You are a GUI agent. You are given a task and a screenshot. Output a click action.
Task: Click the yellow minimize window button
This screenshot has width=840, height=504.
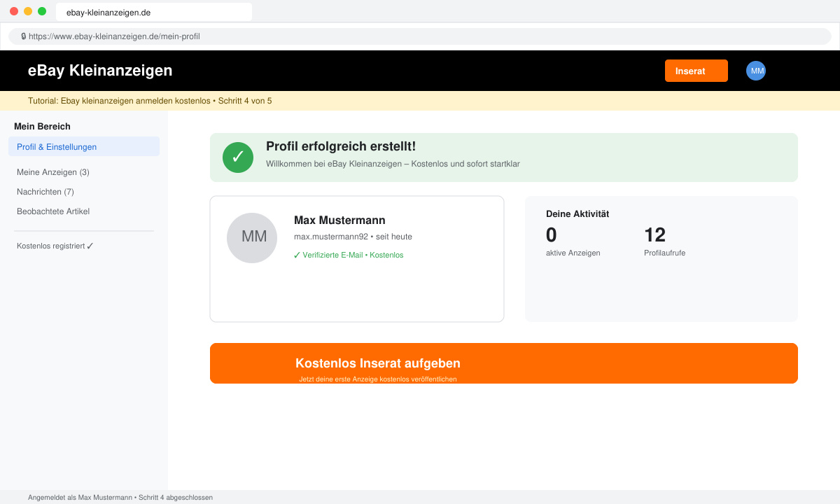(x=28, y=11)
